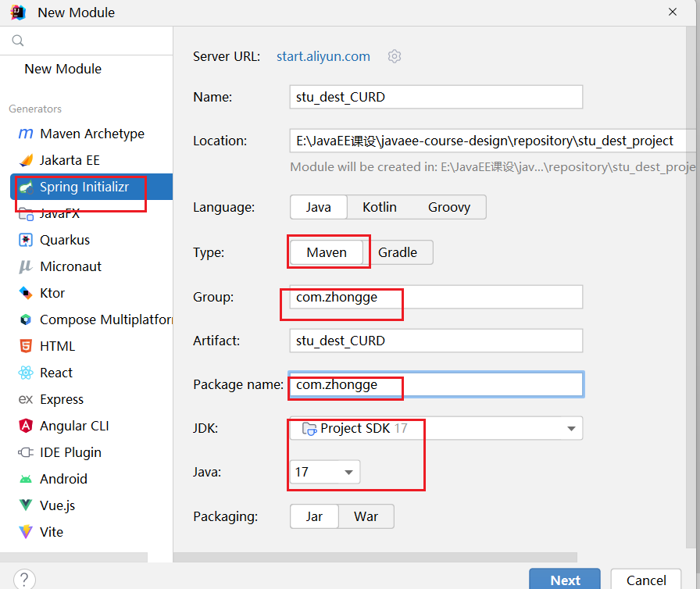The width and height of the screenshot is (700, 589).
Task: Click the Next button
Action: [565, 580]
